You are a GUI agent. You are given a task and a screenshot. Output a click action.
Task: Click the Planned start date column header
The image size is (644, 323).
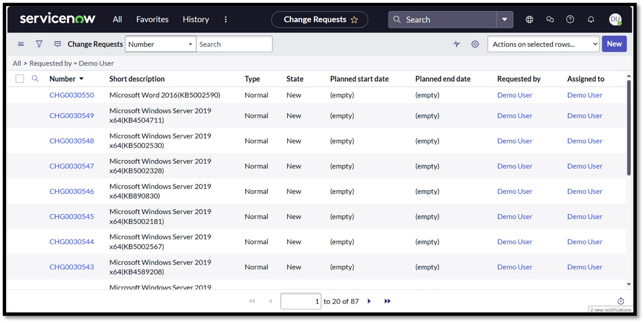click(359, 79)
